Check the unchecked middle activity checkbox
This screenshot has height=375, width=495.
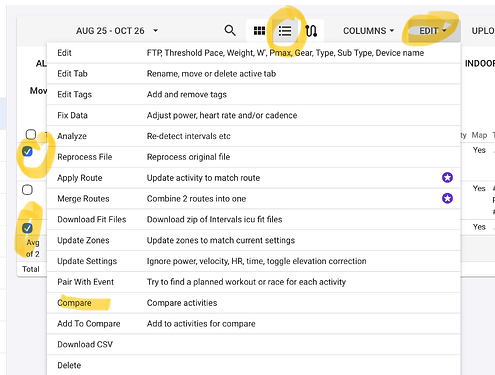27,190
